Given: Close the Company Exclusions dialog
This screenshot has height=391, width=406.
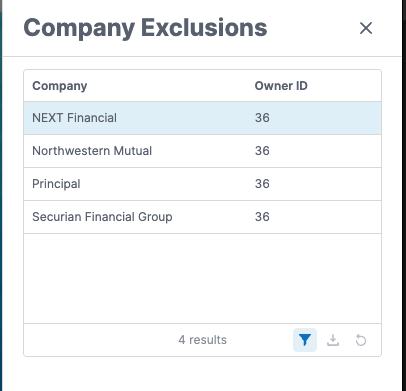Looking at the screenshot, I should pyautogui.click(x=366, y=28).
